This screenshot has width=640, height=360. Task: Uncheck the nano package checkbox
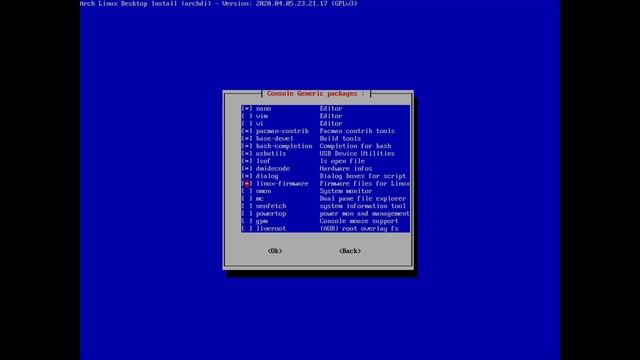(x=247, y=109)
